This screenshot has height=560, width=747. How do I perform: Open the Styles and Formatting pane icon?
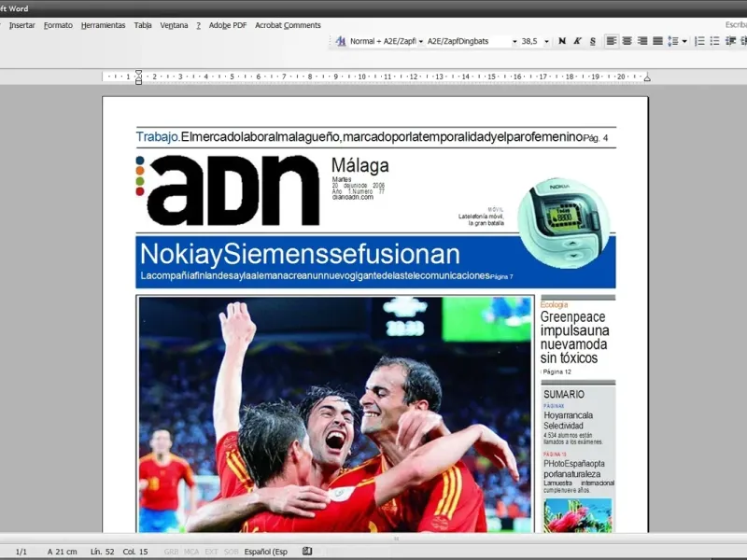[340, 41]
